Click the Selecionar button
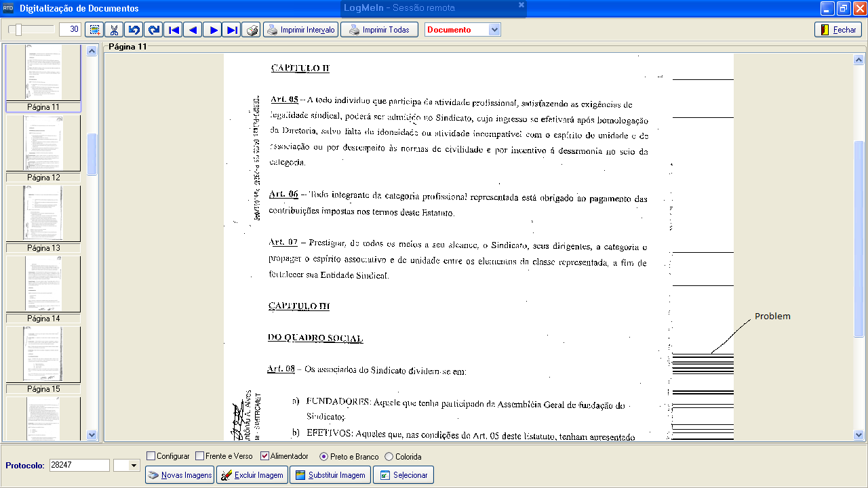Viewport: 868px width, 488px height. coord(403,475)
